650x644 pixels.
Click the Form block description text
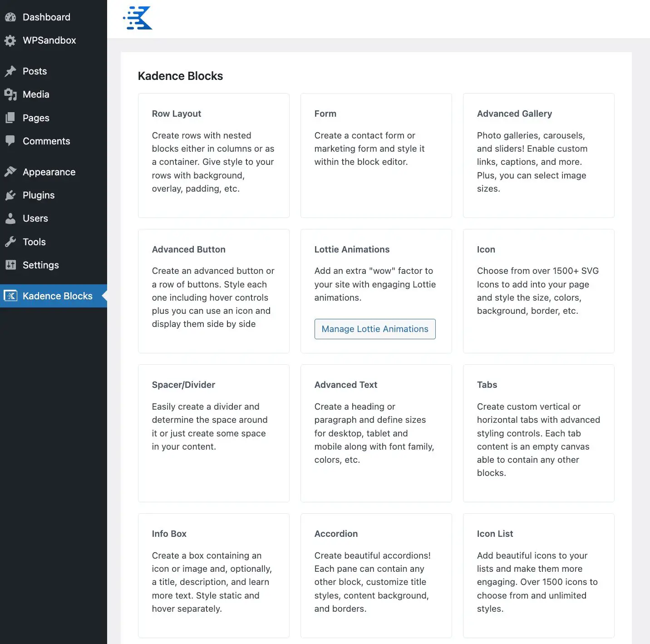coord(369,149)
